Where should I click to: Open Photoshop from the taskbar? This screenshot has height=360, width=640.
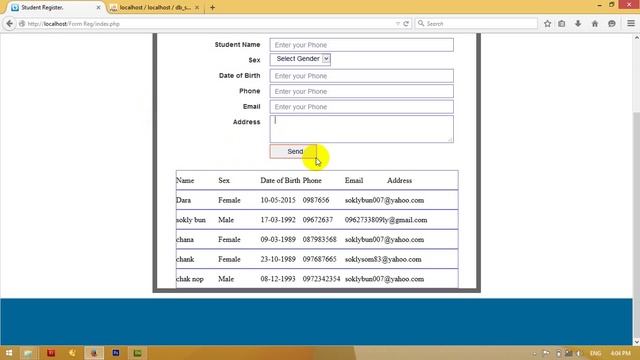pos(116,353)
